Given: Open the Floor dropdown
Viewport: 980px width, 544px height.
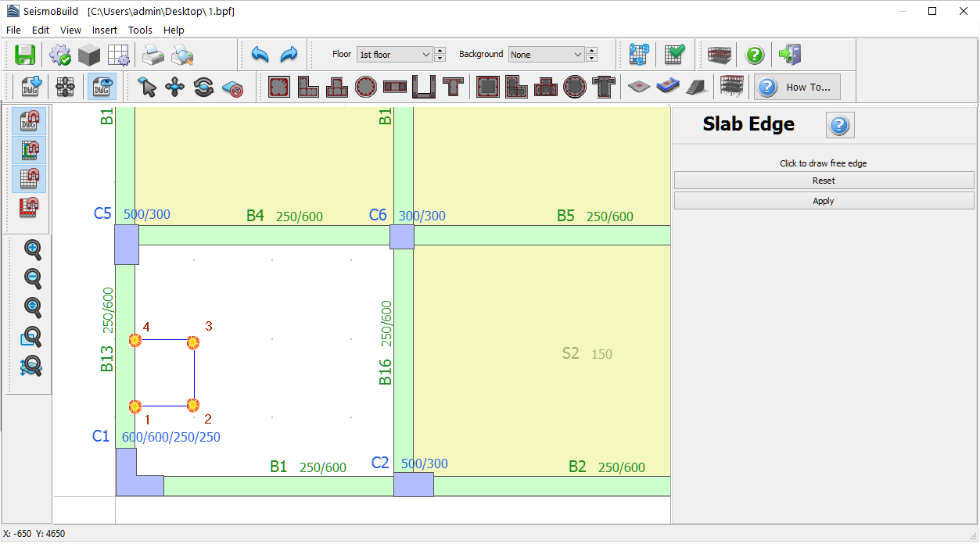Looking at the screenshot, I should click(x=394, y=55).
